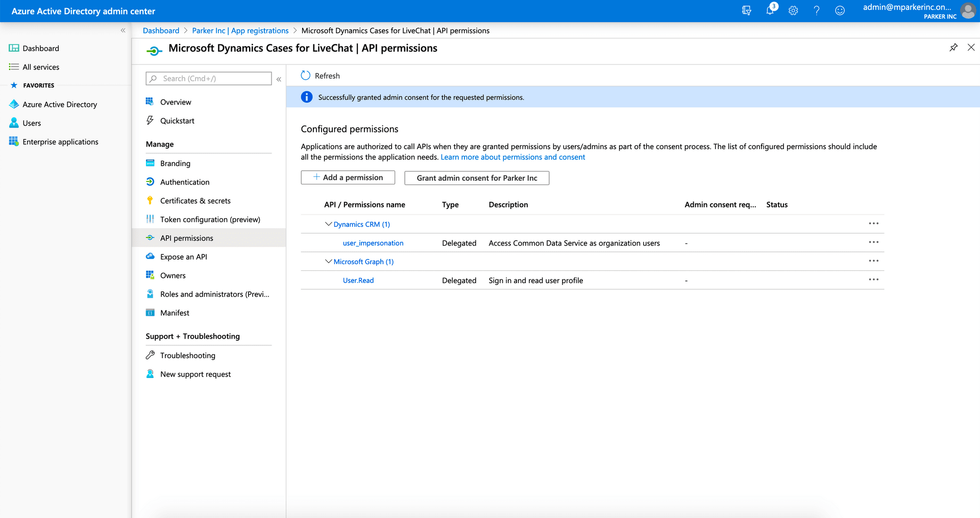Open the help question mark icon
This screenshot has width=980, height=518.
coord(816,10)
